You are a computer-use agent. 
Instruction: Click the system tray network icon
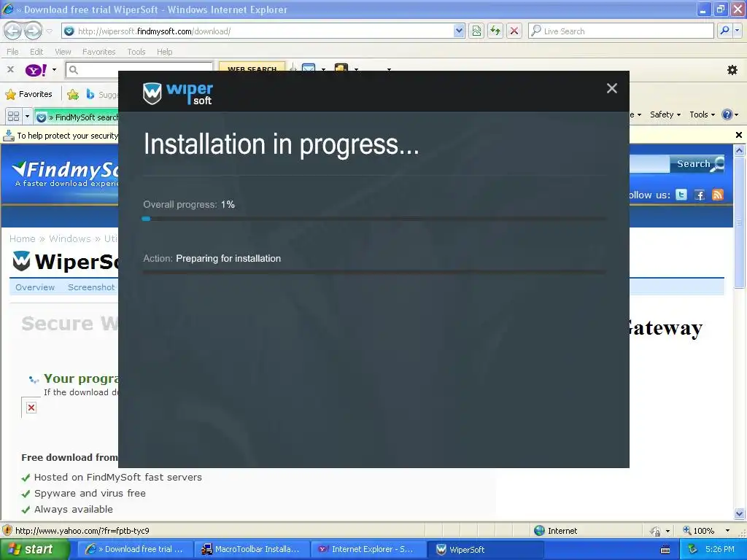(x=692, y=549)
